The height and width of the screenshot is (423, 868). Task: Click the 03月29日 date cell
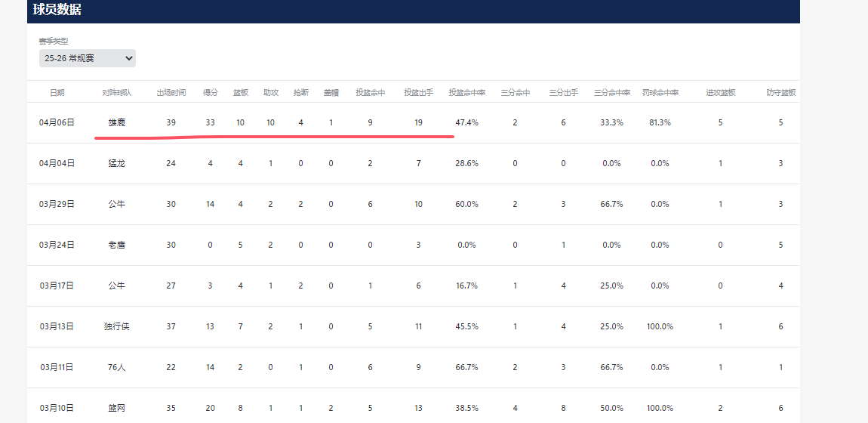[x=57, y=204]
